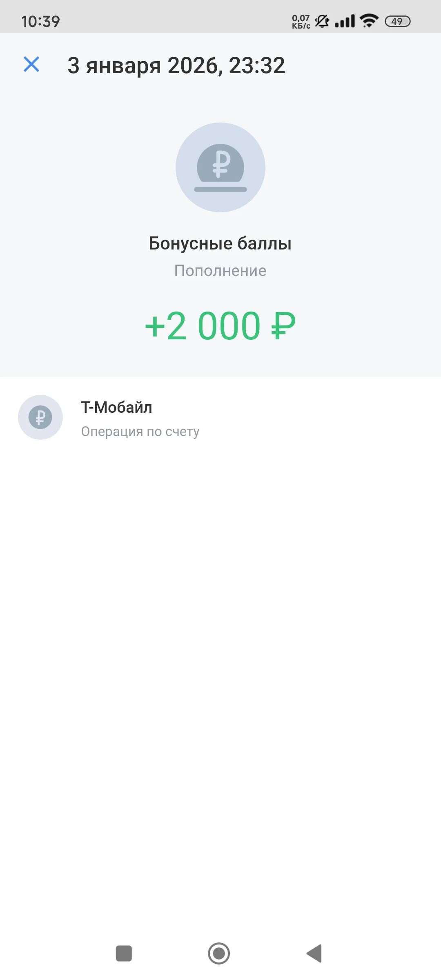Tap the Пополнение subtitle text

(220, 271)
